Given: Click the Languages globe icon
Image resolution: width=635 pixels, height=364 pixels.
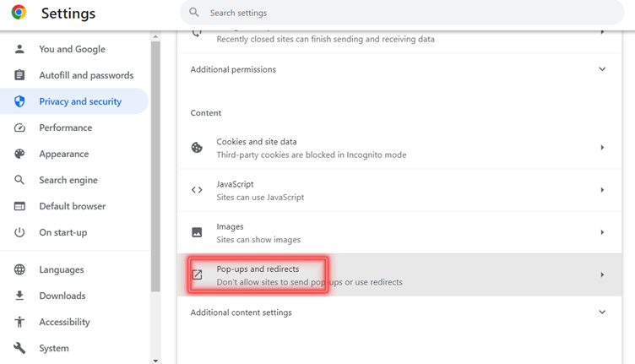Looking at the screenshot, I should click(x=19, y=269).
